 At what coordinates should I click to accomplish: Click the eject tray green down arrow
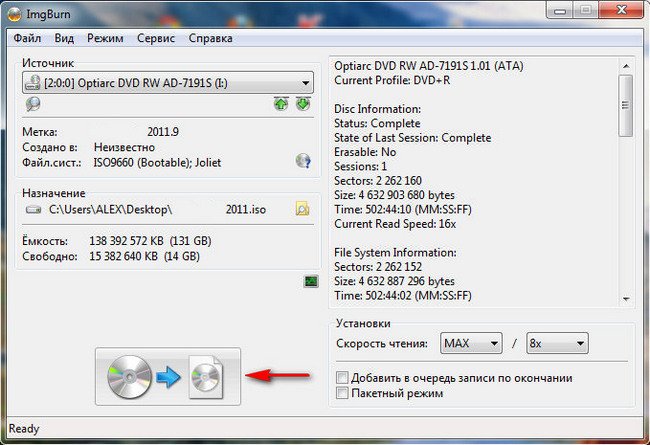[303, 104]
